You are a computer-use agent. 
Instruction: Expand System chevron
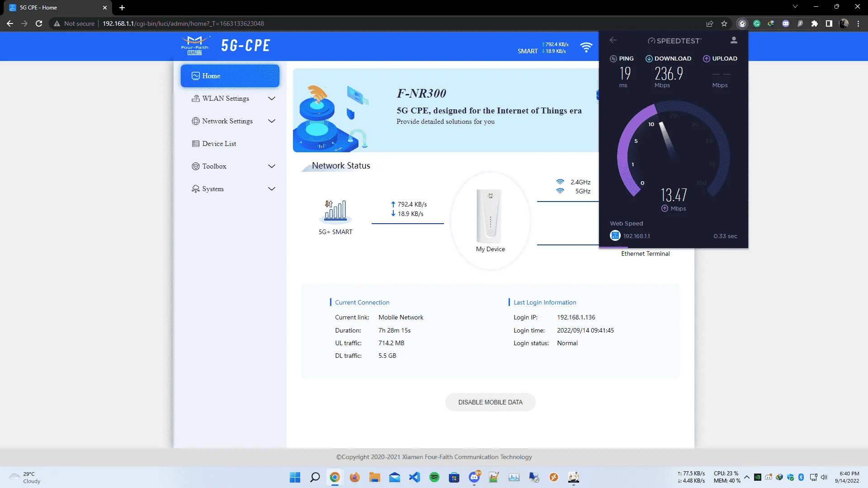click(x=272, y=189)
